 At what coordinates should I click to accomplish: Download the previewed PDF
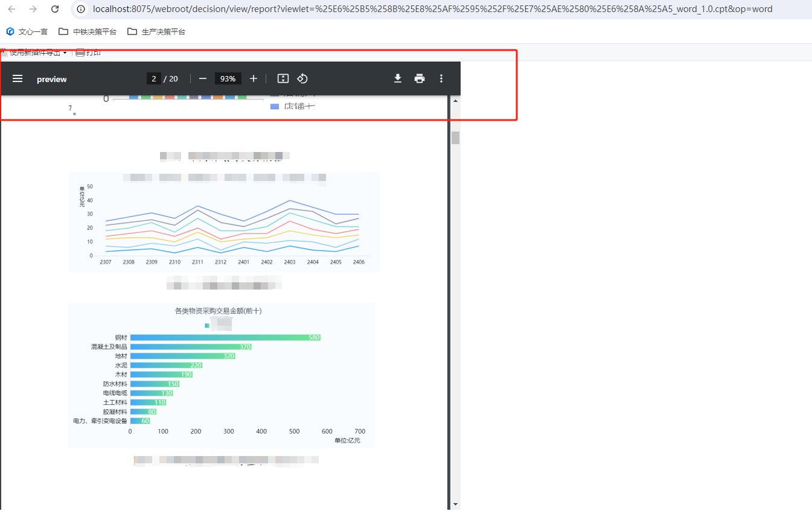point(398,79)
